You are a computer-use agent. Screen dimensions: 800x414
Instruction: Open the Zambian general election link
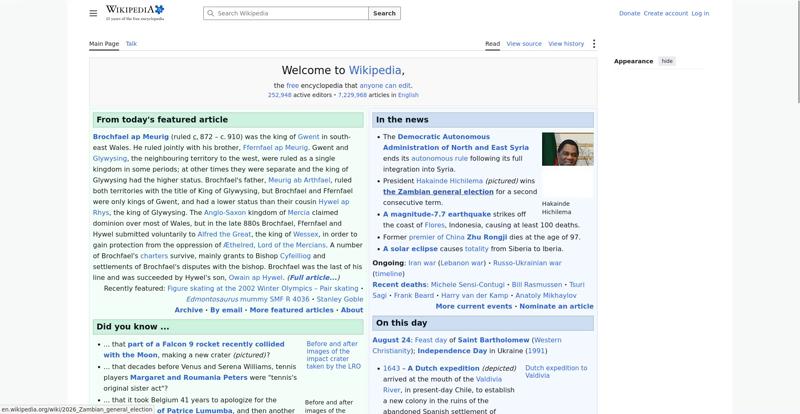click(x=438, y=192)
